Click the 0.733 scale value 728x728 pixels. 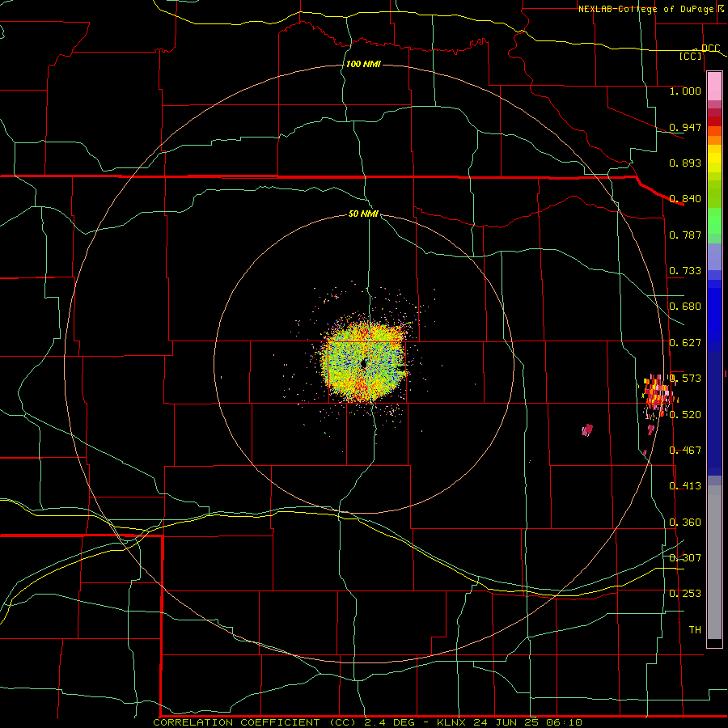click(685, 271)
